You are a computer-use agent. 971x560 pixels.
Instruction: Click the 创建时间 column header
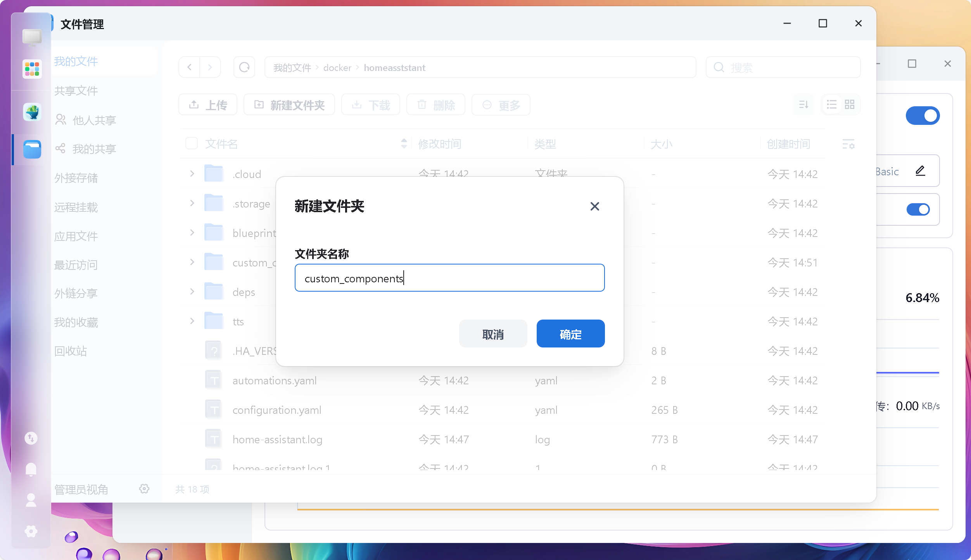[788, 144]
